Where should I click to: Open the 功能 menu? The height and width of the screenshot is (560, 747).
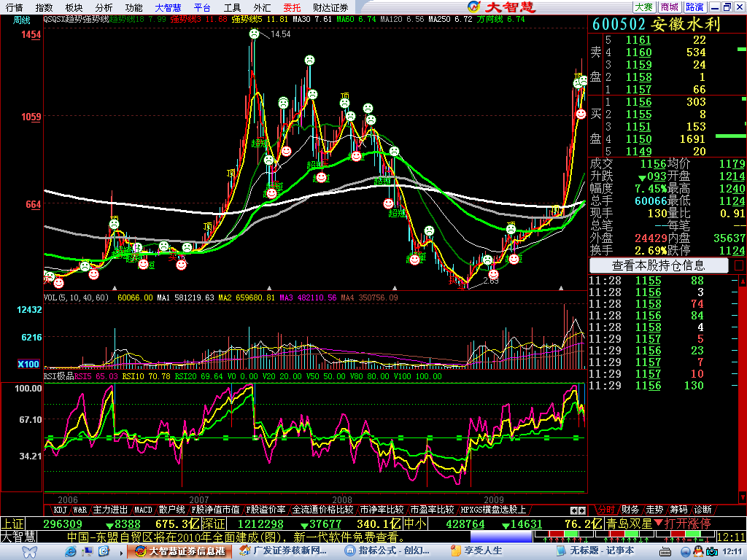point(134,7)
